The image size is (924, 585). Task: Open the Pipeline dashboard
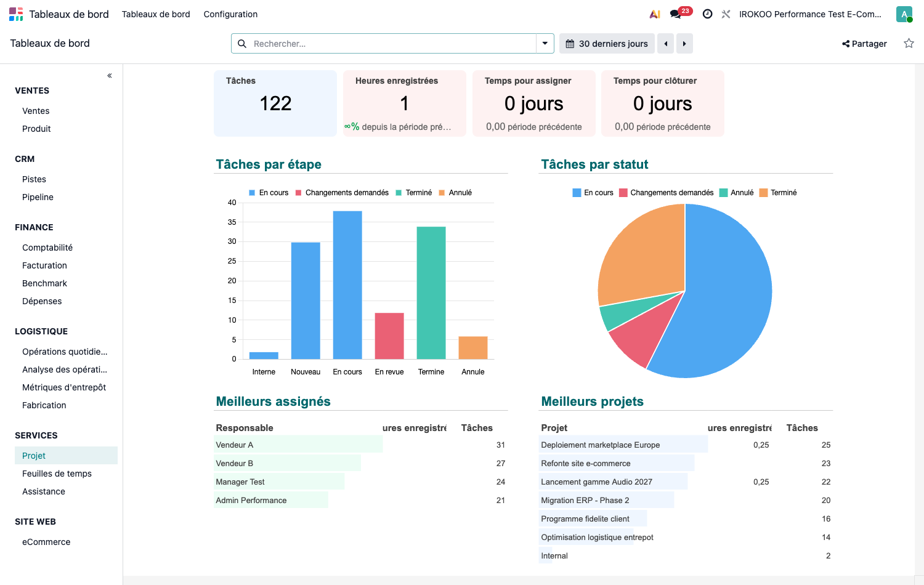point(38,197)
